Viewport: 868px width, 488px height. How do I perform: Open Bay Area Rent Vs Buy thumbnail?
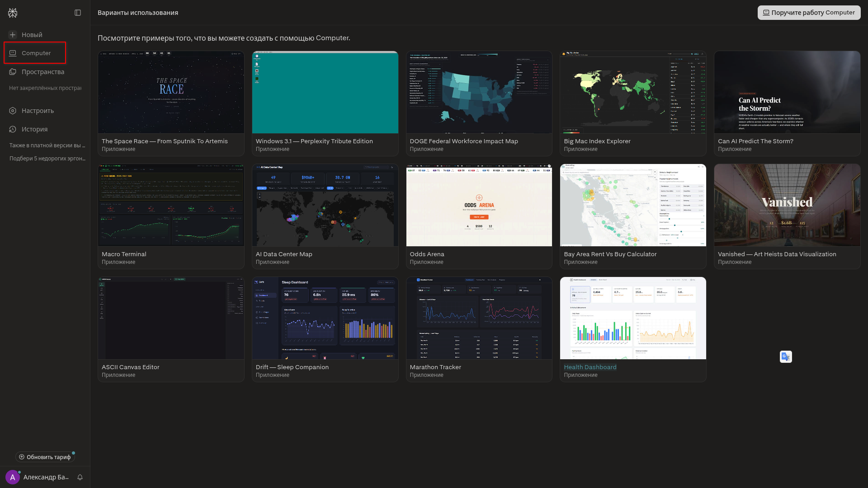tap(633, 205)
